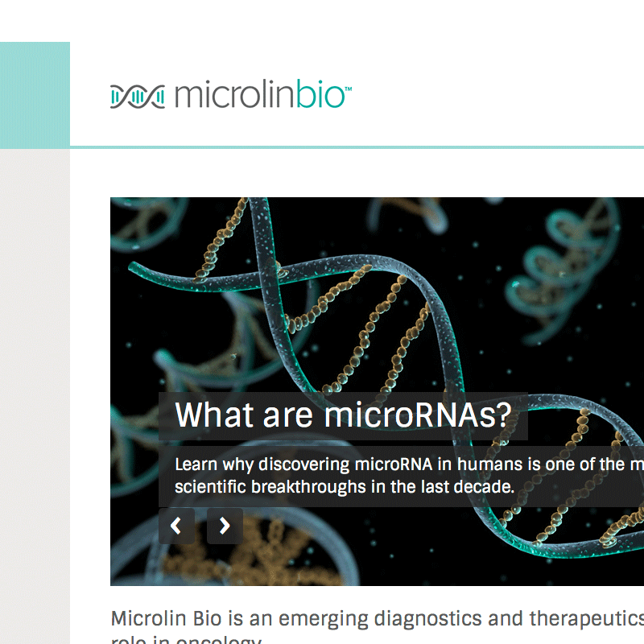The width and height of the screenshot is (644, 644).
Task: Click the teal divider line below the header
Action: [x=354, y=147]
